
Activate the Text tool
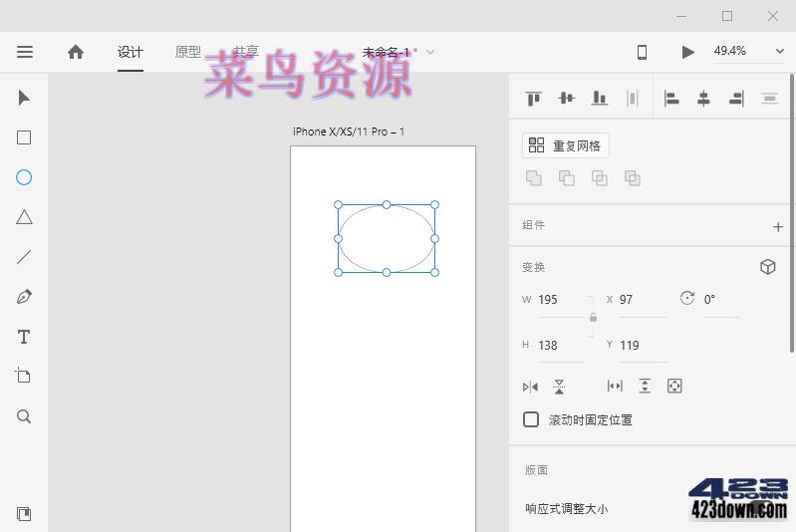[x=24, y=337]
